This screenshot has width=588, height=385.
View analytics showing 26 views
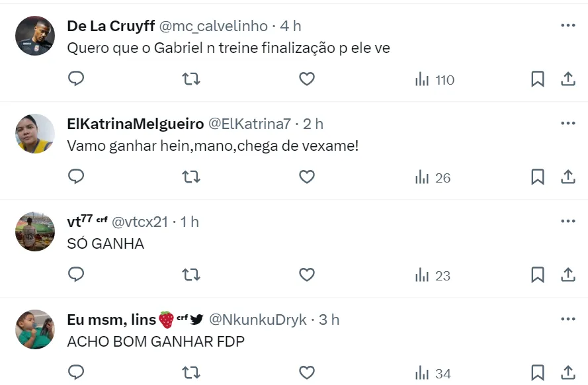(x=433, y=177)
